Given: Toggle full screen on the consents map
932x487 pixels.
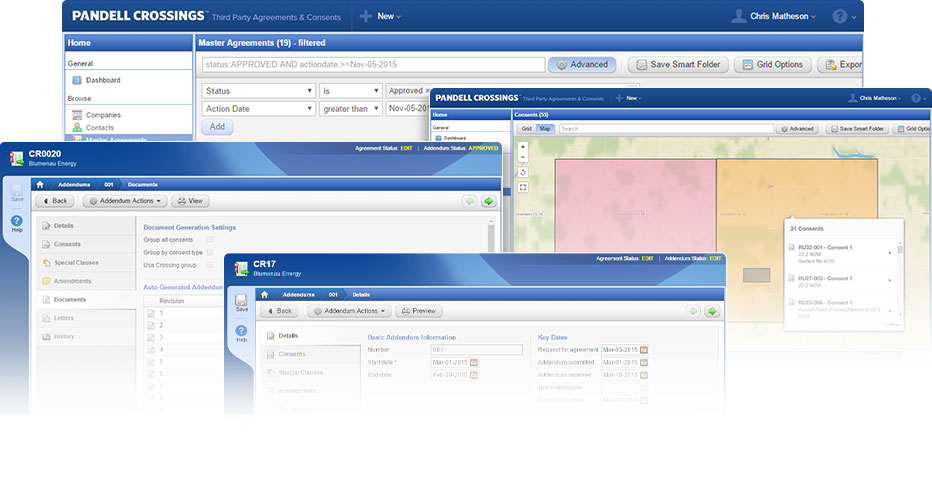Looking at the screenshot, I should [x=522, y=187].
